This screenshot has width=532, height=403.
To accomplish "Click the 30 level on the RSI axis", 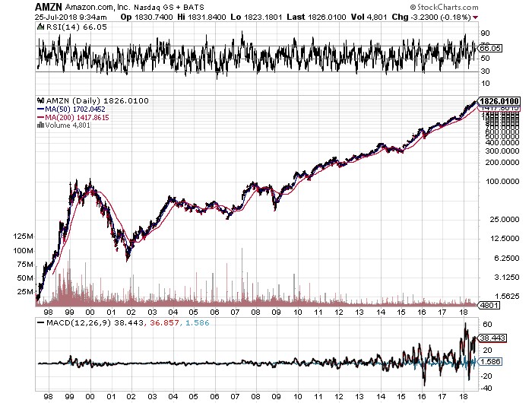I will (x=485, y=71).
